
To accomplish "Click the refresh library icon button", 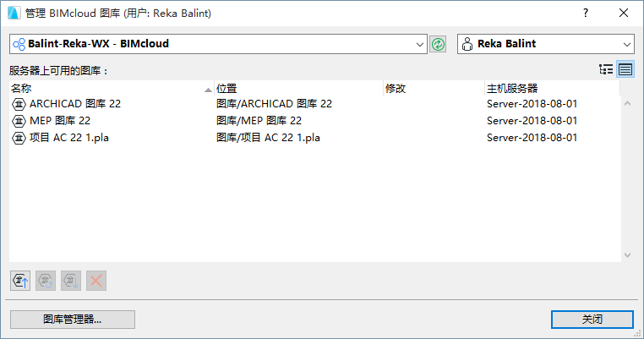I will click(46, 281).
